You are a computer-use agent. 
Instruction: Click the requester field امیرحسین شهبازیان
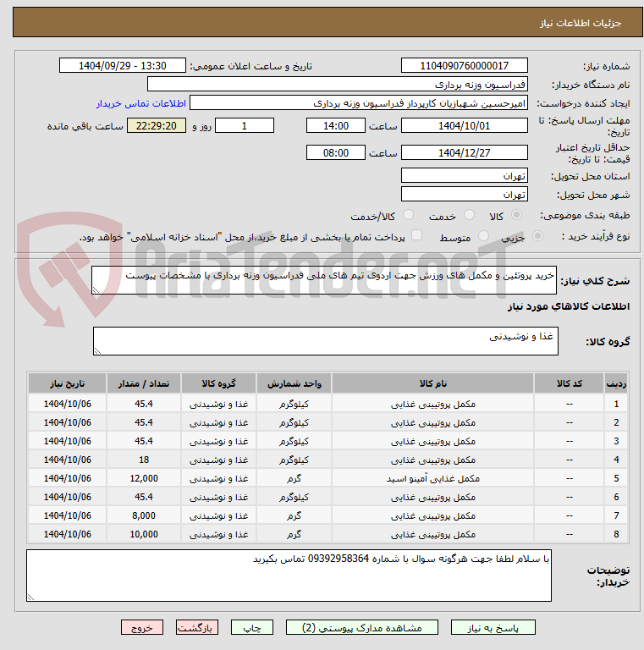coord(359,102)
